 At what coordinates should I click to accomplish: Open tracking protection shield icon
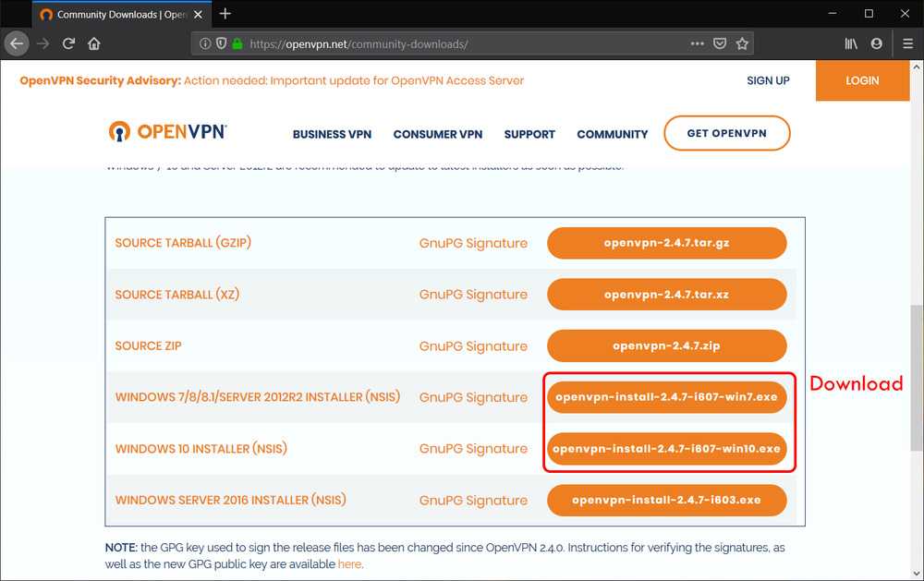click(x=221, y=43)
